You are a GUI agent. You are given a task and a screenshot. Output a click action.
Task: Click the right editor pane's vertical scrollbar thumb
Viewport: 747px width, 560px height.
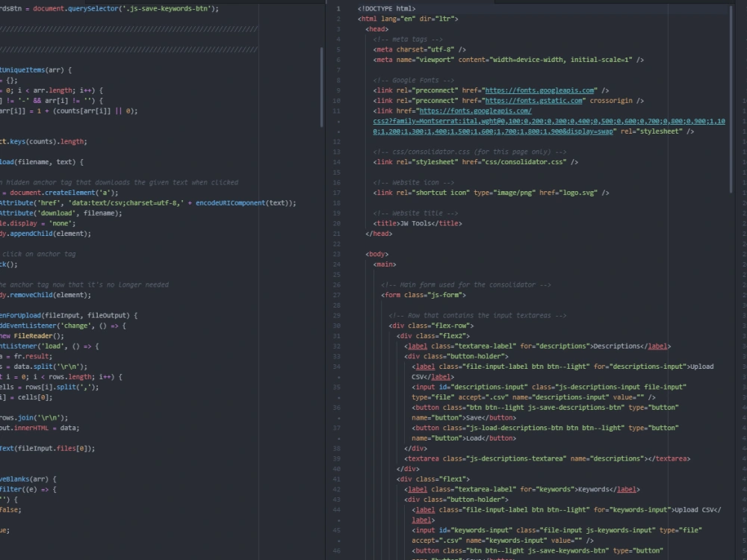pos(731,99)
